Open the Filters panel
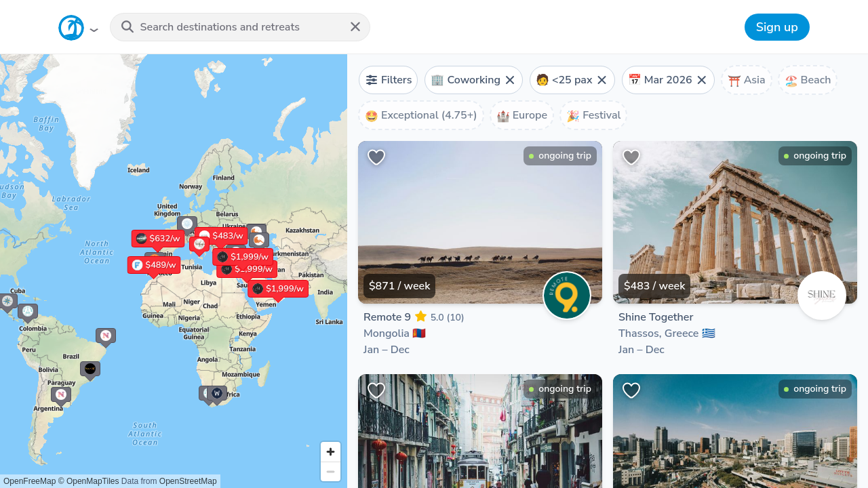The width and height of the screenshot is (868, 488). 389,80
